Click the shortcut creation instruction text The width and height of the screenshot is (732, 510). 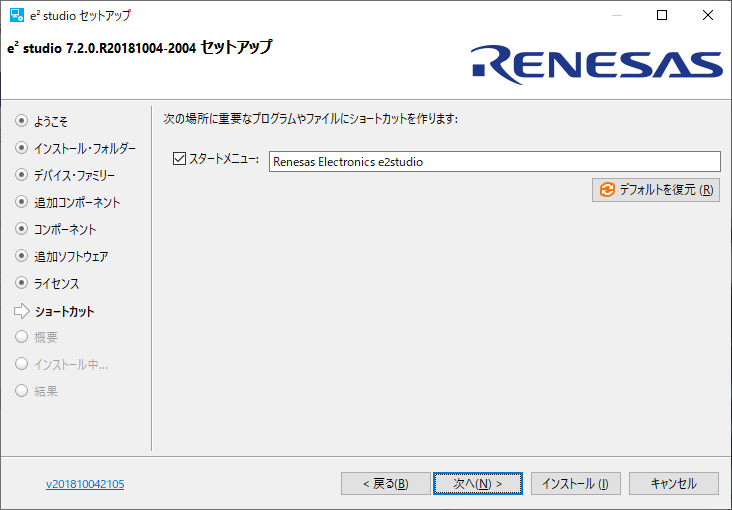[x=310, y=119]
